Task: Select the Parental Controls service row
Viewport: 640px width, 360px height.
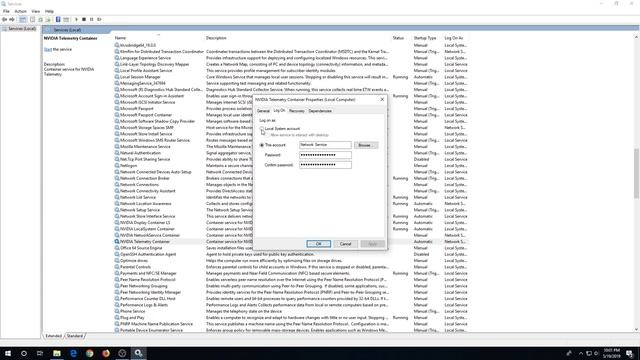Action: 291,267
